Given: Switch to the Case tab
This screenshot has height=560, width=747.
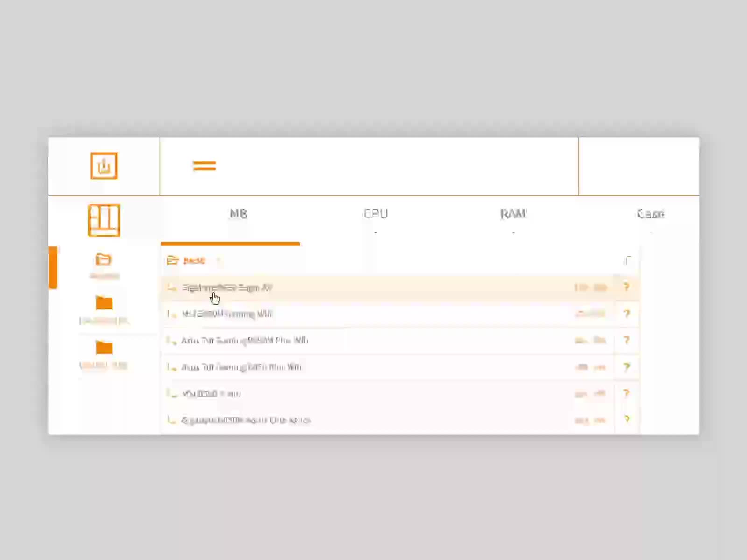Looking at the screenshot, I should pos(650,214).
